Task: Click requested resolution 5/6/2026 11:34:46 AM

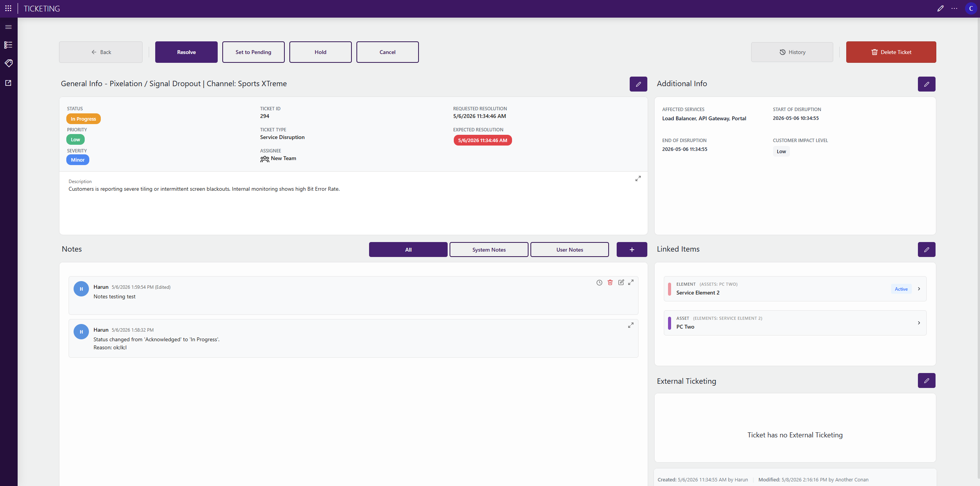Action: pos(479,116)
